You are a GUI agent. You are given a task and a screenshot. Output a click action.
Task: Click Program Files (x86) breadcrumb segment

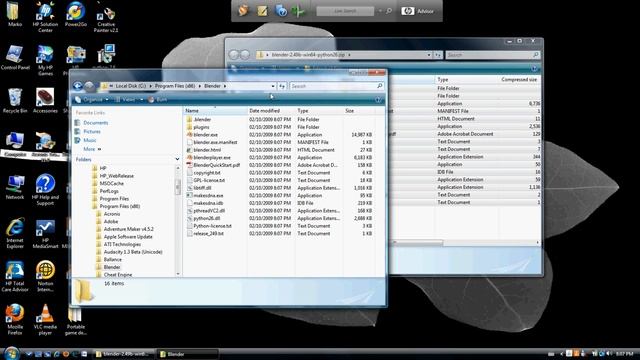(x=175, y=86)
